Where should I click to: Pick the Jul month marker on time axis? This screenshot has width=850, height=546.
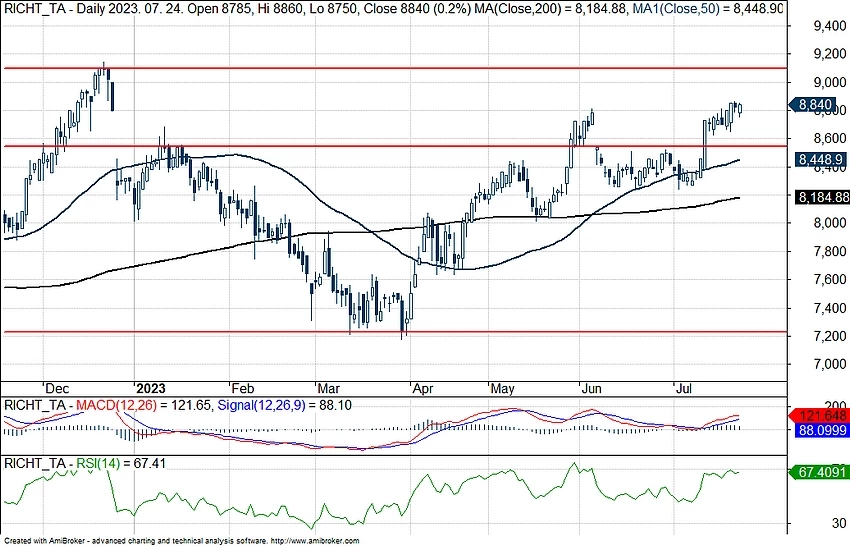coord(685,388)
